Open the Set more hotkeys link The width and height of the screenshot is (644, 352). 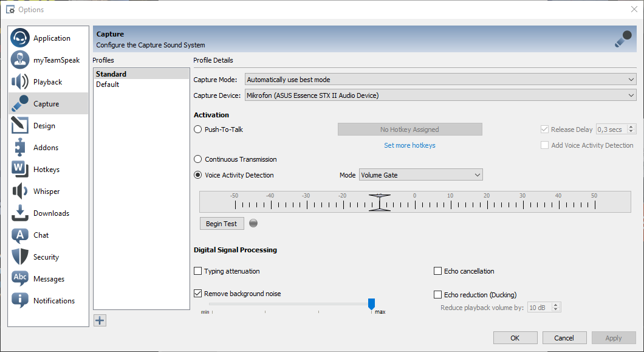coord(409,145)
